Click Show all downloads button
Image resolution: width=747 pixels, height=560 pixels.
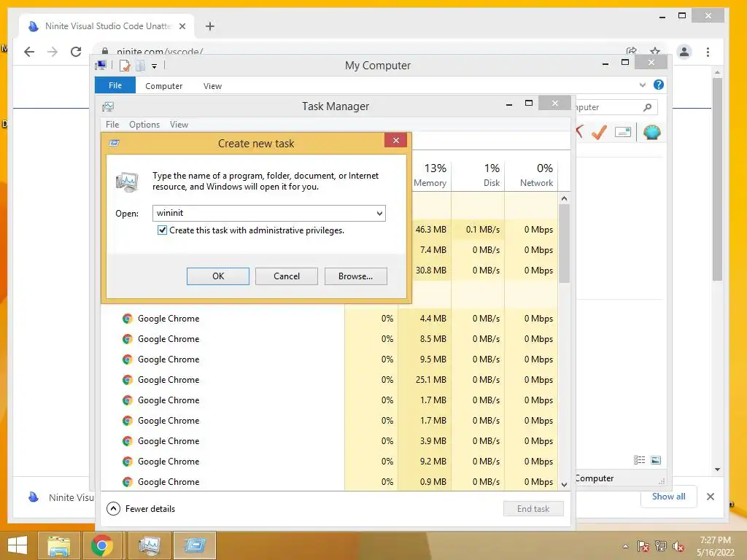pos(668,497)
